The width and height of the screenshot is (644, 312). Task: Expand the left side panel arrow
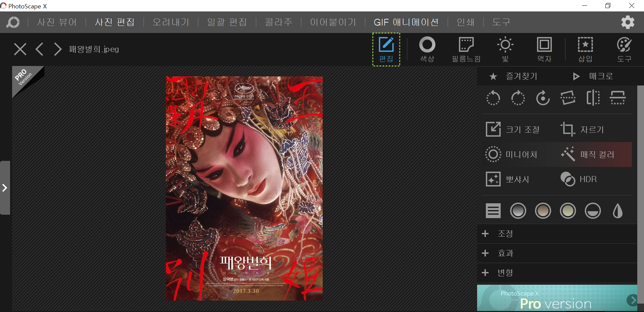pos(5,188)
